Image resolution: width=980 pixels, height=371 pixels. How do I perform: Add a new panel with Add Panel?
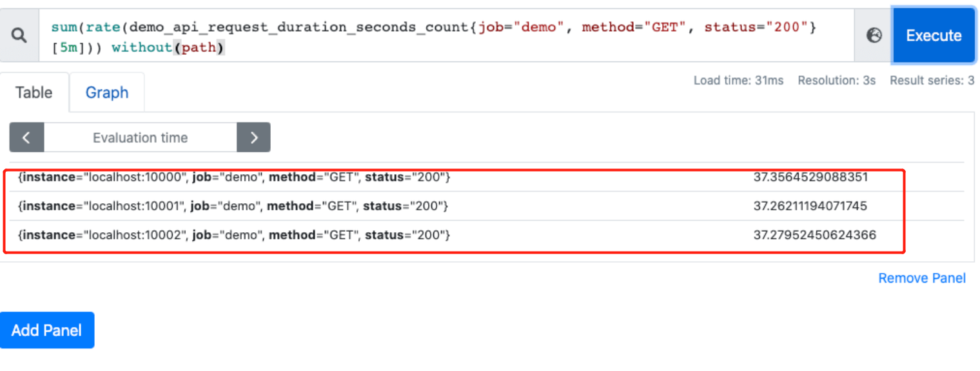click(47, 330)
